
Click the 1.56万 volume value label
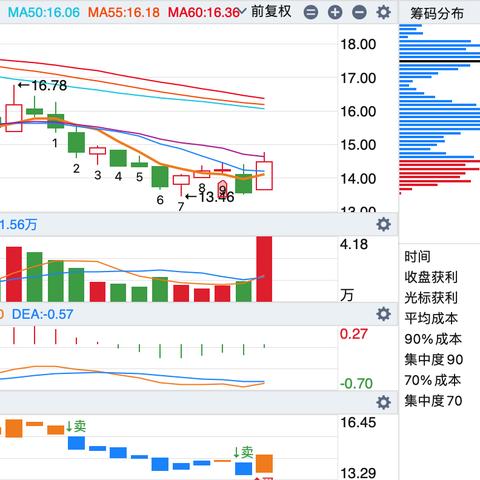coord(18,224)
